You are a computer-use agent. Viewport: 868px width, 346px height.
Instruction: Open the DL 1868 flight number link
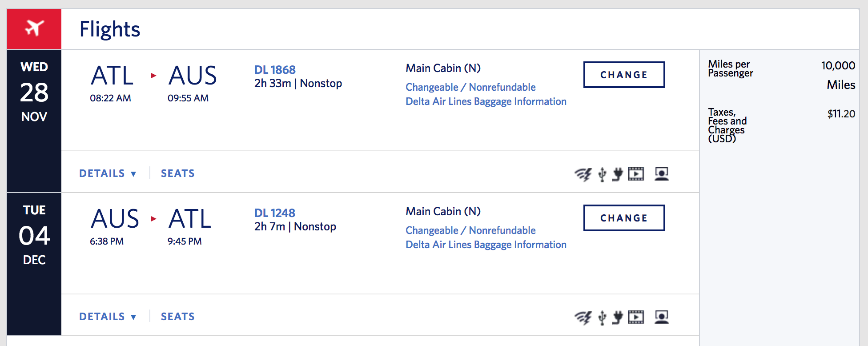[x=275, y=70]
